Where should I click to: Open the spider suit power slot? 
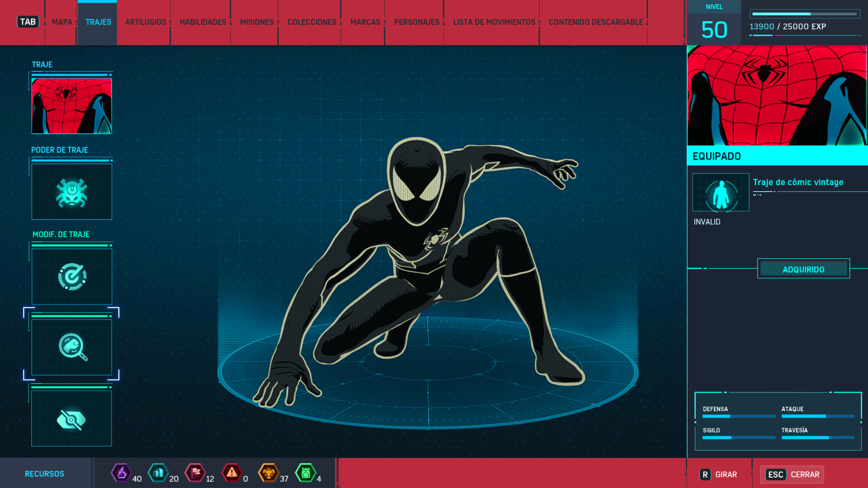click(x=71, y=192)
